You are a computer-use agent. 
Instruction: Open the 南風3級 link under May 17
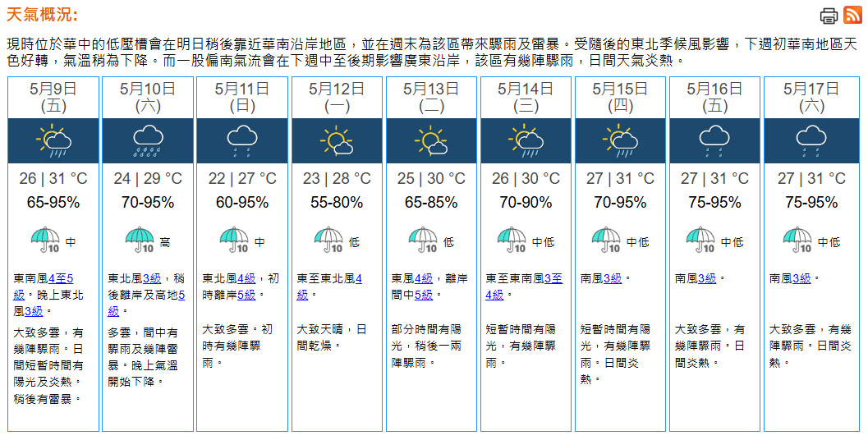click(801, 278)
